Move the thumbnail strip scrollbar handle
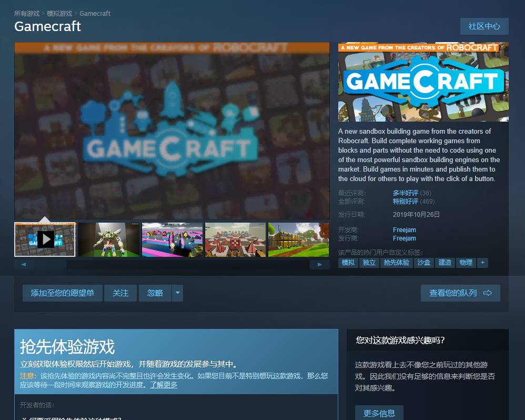 click(50, 265)
